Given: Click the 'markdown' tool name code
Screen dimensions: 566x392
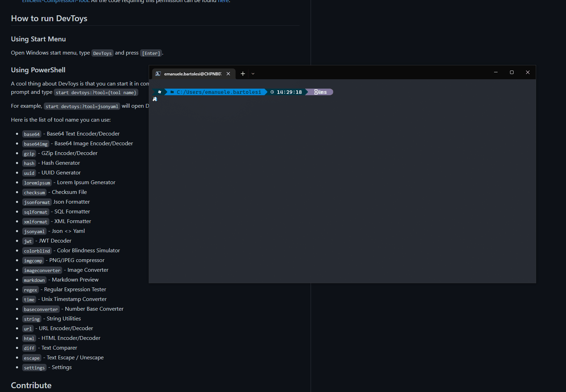Looking at the screenshot, I should pyautogui.click(x=34, y=280).
